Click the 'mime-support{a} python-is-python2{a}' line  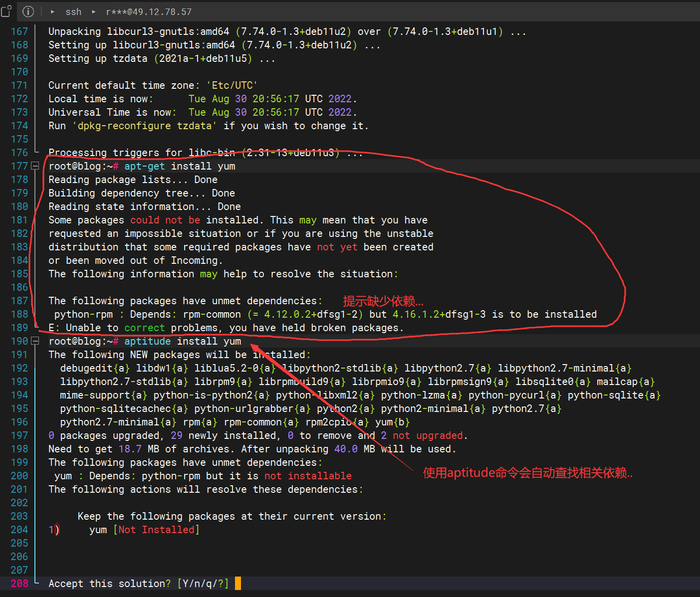click(x=360, y=395)
